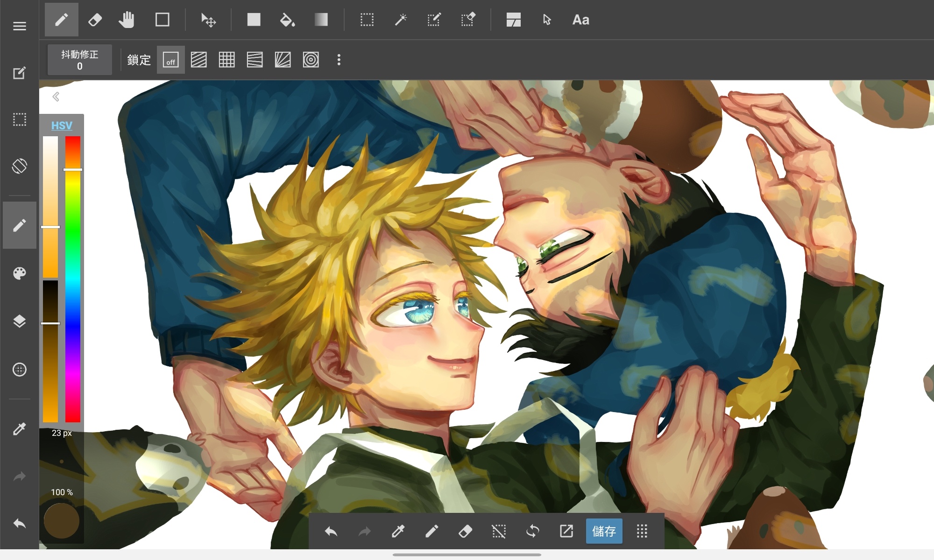Image resolution: width=934 pixels, height=560 pixels.
Task: Open the edit icon in left sidebar
Action: (x=19, y=73)
